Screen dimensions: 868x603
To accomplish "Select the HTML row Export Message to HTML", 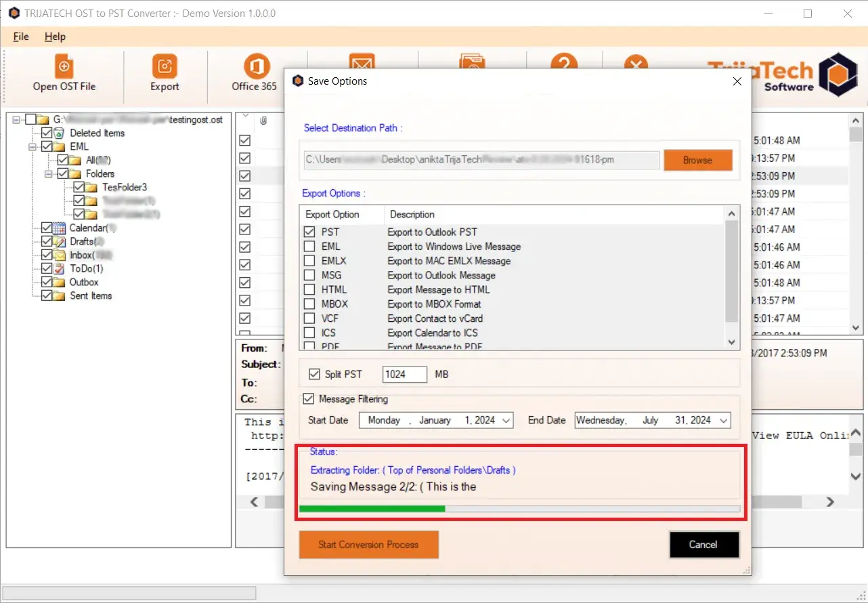I will click(513, 289).
